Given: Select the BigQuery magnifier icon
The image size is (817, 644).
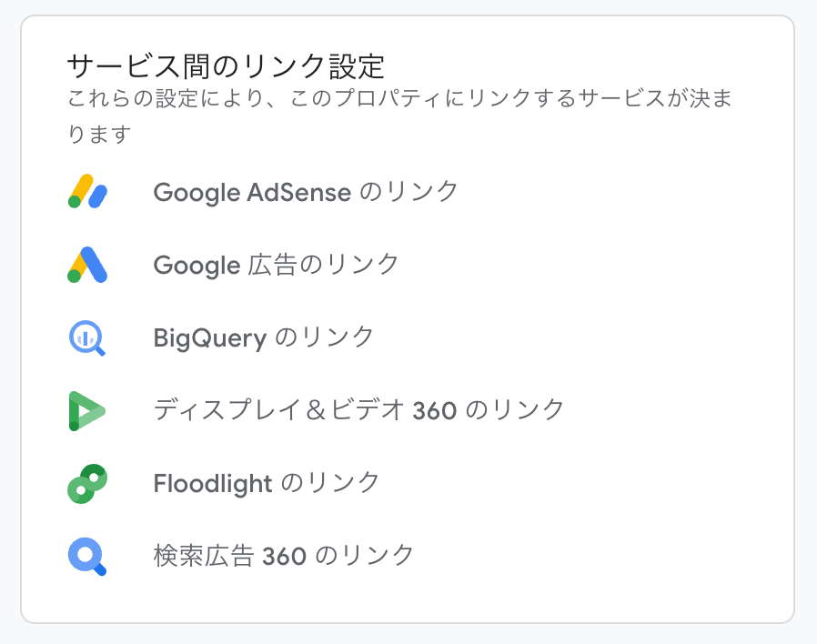Looking at the screenshot, I should [88, 337].
